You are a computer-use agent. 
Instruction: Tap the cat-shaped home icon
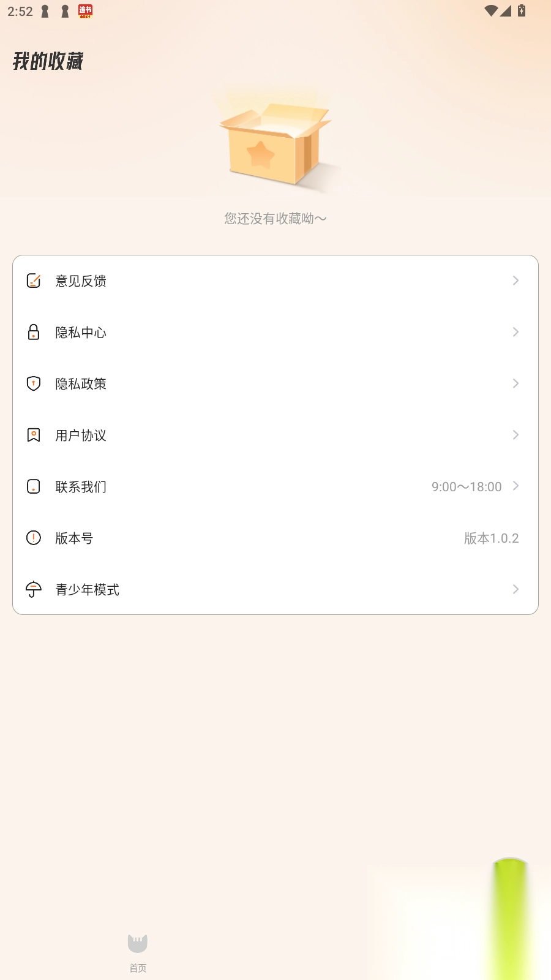pyautogui.click(x=138, y=943)
